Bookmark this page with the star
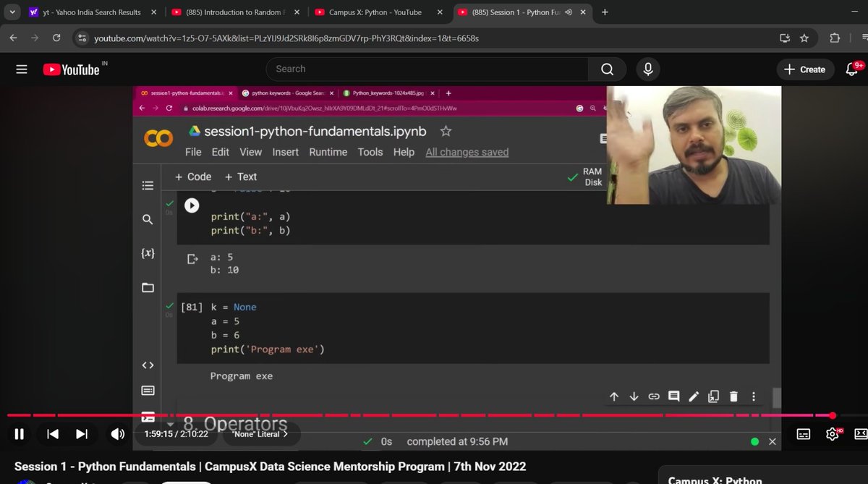The width and height of the screenshot is (868, 484). [x=804, y=38]
